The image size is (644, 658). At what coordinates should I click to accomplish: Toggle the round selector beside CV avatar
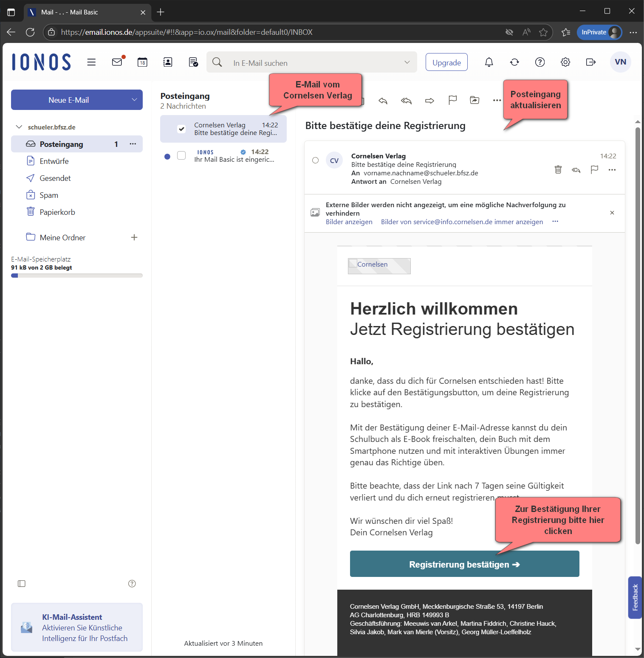coord(315,160)
